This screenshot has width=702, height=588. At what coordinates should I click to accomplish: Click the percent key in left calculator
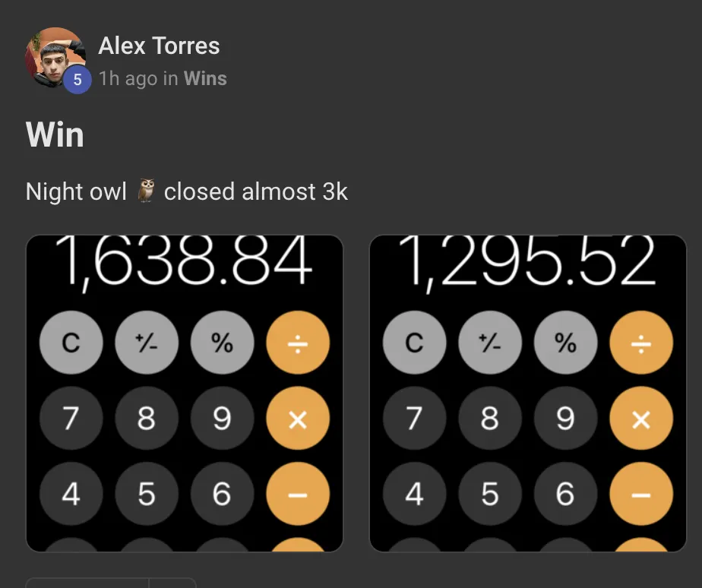click(222, 343)
